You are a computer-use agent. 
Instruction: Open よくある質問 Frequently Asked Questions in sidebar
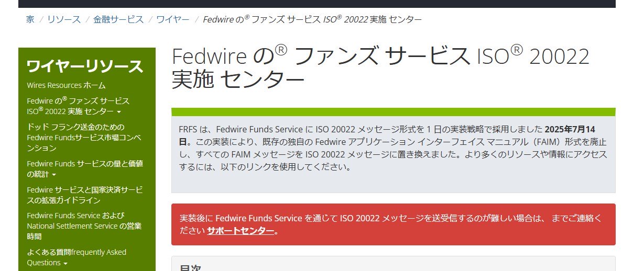tap(77, 257)
